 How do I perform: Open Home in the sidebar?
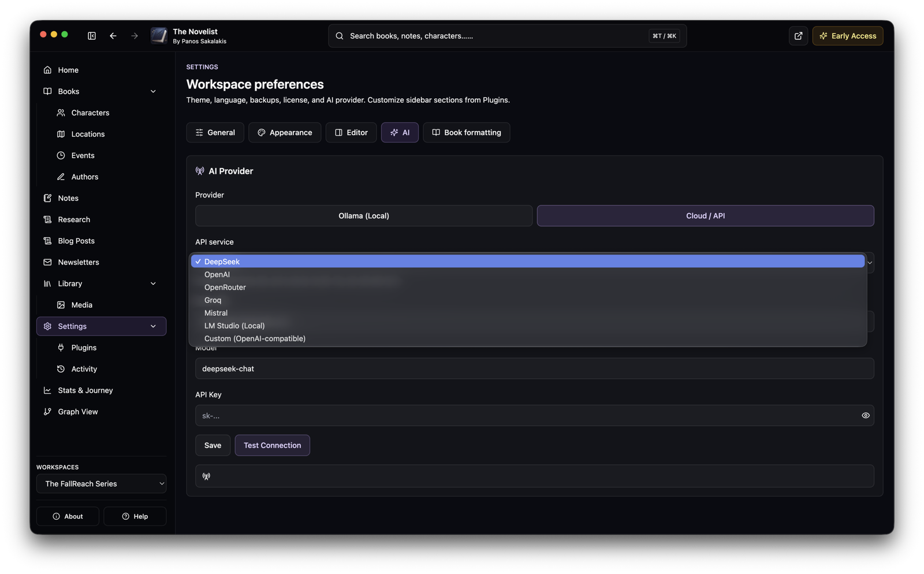click(x=101, y=70)
